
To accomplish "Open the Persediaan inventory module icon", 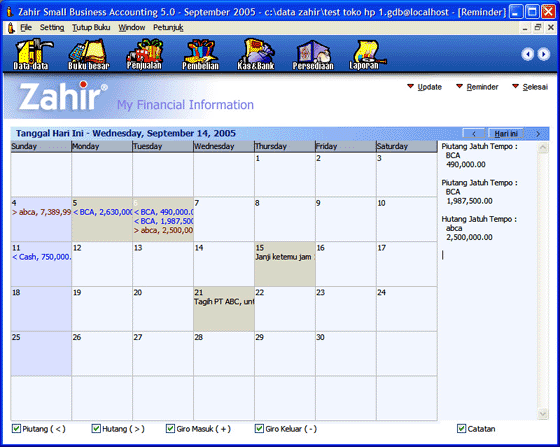I will (313, 54).
